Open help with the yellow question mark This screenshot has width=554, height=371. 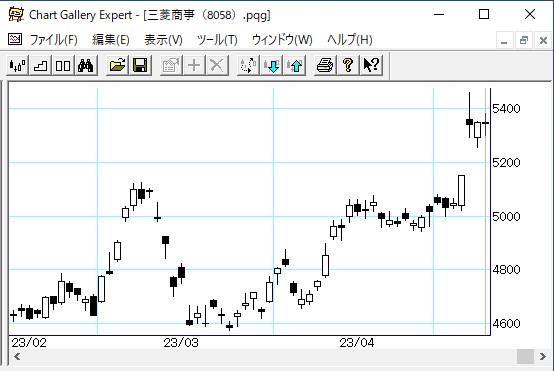348,65
